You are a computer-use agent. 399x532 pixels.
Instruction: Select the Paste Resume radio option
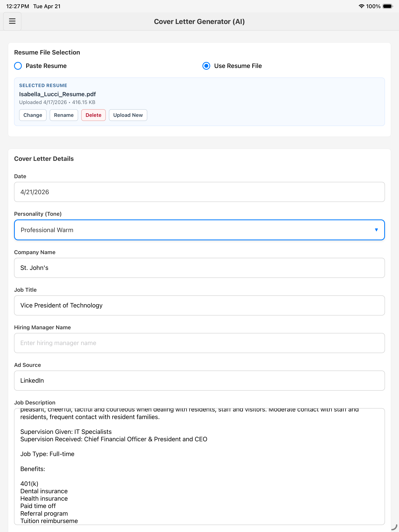pos(41,66)
